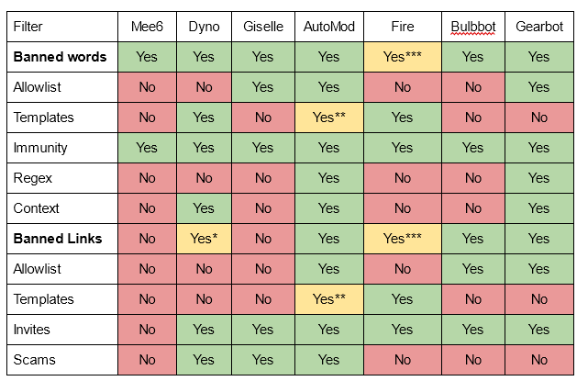
Task: Click Mee6's No cell in the Scams row
Action: (x=147, y=360)
